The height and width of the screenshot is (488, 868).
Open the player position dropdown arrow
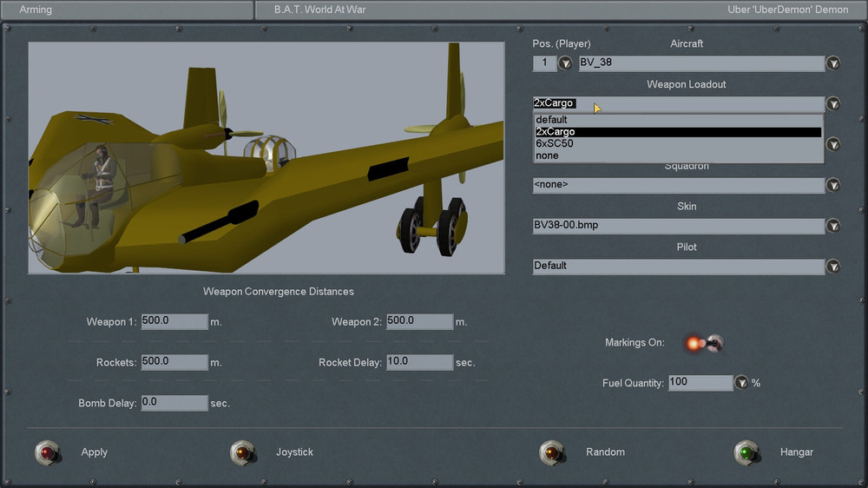point(565,63)
